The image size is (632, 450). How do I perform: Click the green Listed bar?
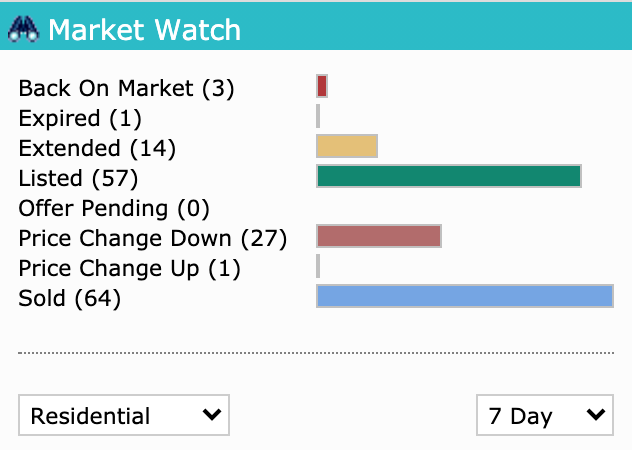(x=449, y=176)
